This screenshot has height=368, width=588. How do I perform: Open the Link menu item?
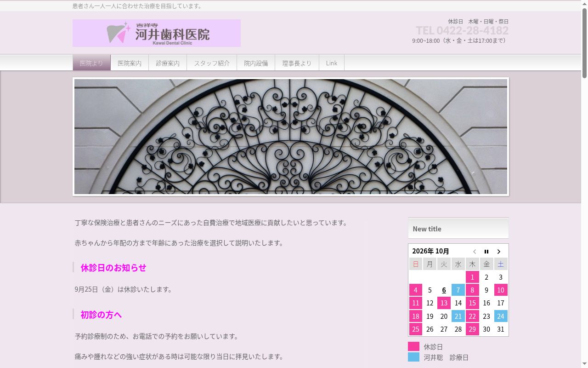tap(332, 63)
